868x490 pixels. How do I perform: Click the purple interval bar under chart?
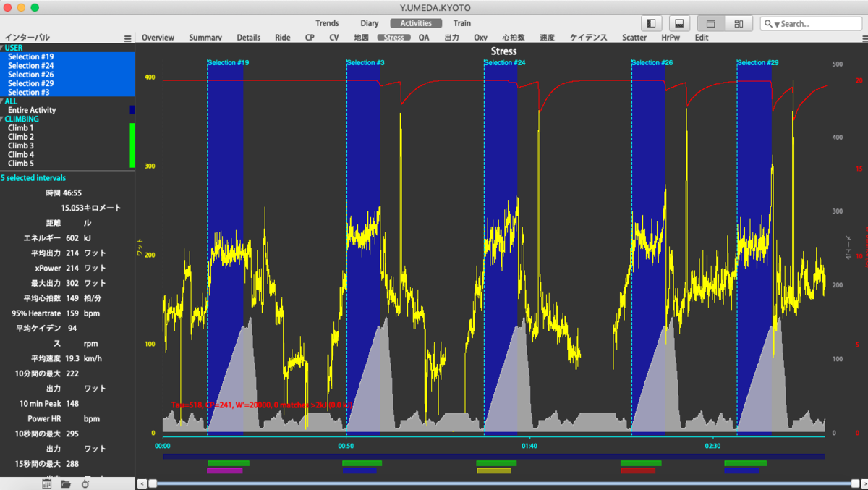coord(224,470)
